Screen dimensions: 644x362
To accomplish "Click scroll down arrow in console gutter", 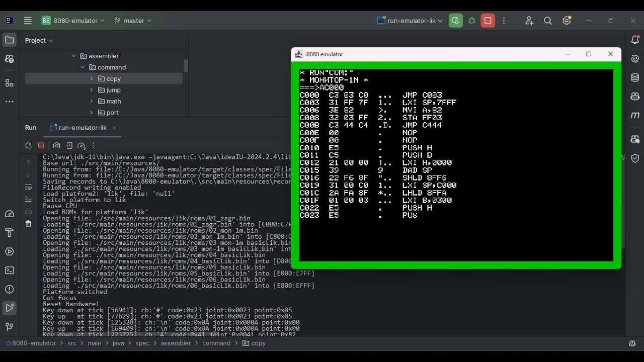I will tap(28, 174).
